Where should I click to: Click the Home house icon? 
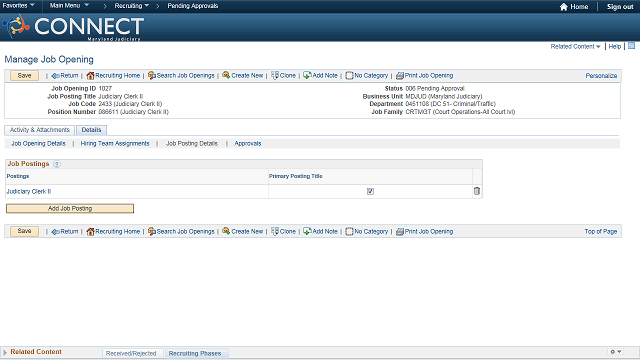pyautogui.click(x=564, y=7)
